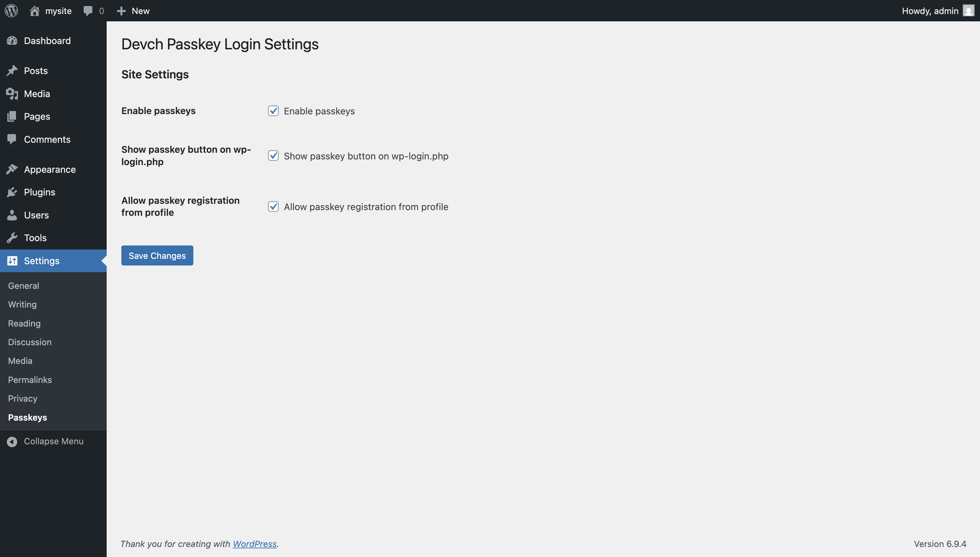Select the Dashboard icon in the sidebar
Screen dimensions: 980x557
point(13,41)
